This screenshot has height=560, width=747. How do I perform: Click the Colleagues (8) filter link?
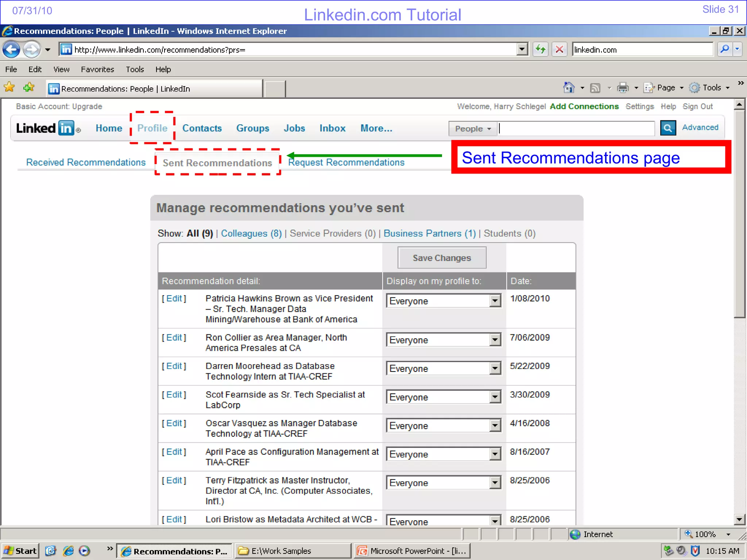[251, 233]
